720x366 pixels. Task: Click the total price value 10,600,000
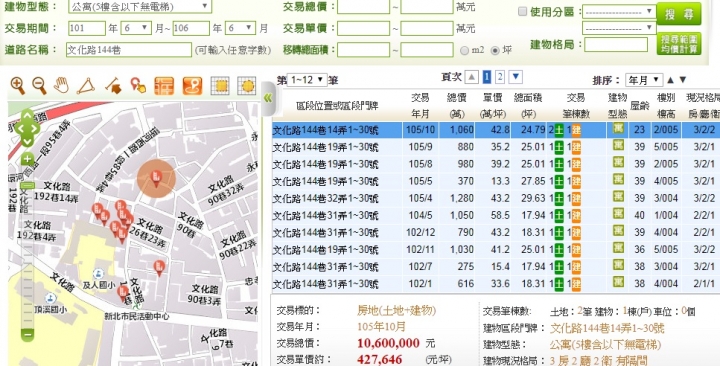[x=388, y=343]
